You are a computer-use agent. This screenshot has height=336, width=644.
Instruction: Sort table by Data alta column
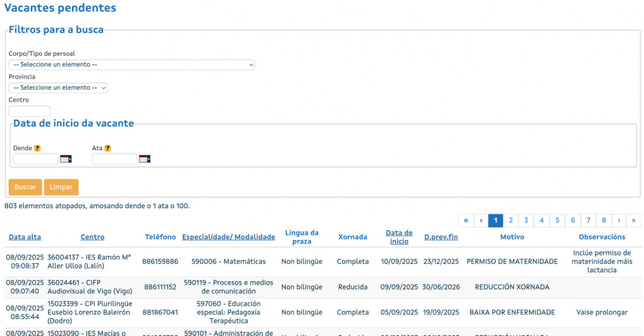pyautogui.click(x=25, y=237)
